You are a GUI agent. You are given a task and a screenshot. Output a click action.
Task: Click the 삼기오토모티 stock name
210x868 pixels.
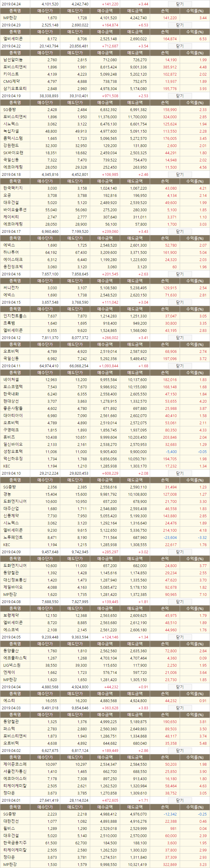tap(15, 89)
